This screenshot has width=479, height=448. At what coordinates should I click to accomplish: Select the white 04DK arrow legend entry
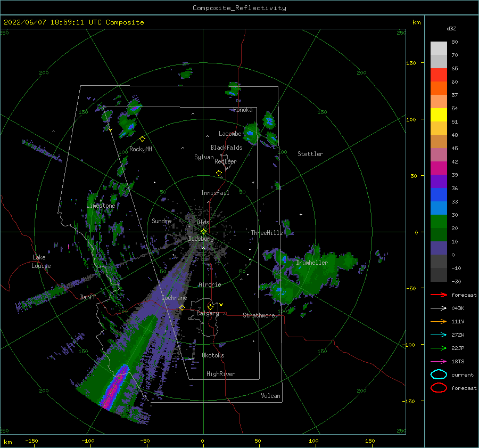pyautogui.click(x=439, y=308)
